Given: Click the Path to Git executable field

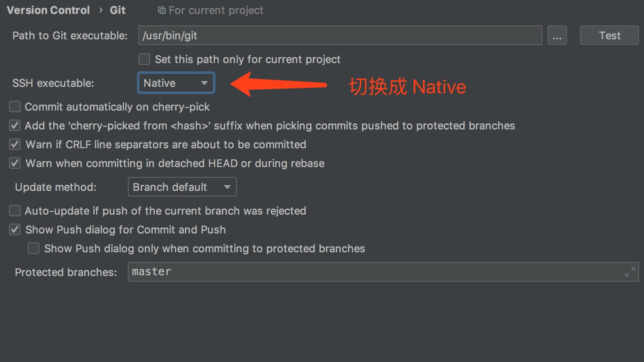Looking at the screenshot, I should tap(340, 36).
